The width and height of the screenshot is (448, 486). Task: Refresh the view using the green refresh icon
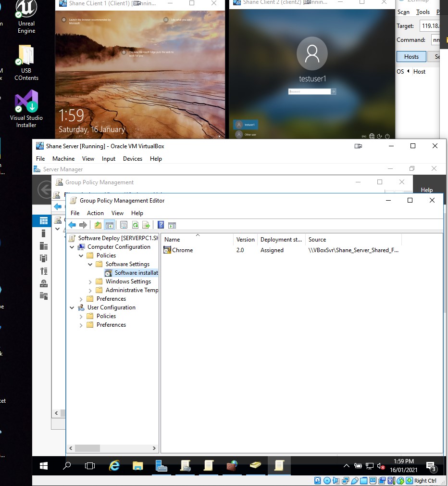tap(135, 225)
